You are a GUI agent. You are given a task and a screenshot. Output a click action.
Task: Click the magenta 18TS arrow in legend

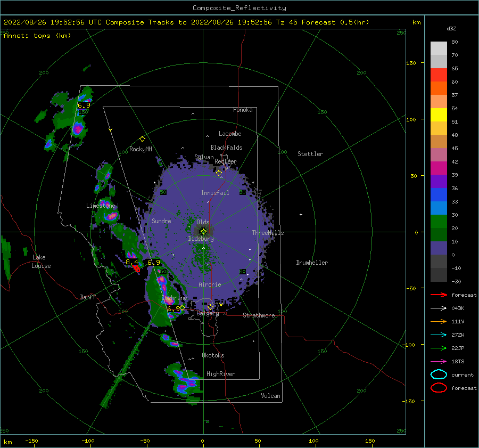click(439, 362)
